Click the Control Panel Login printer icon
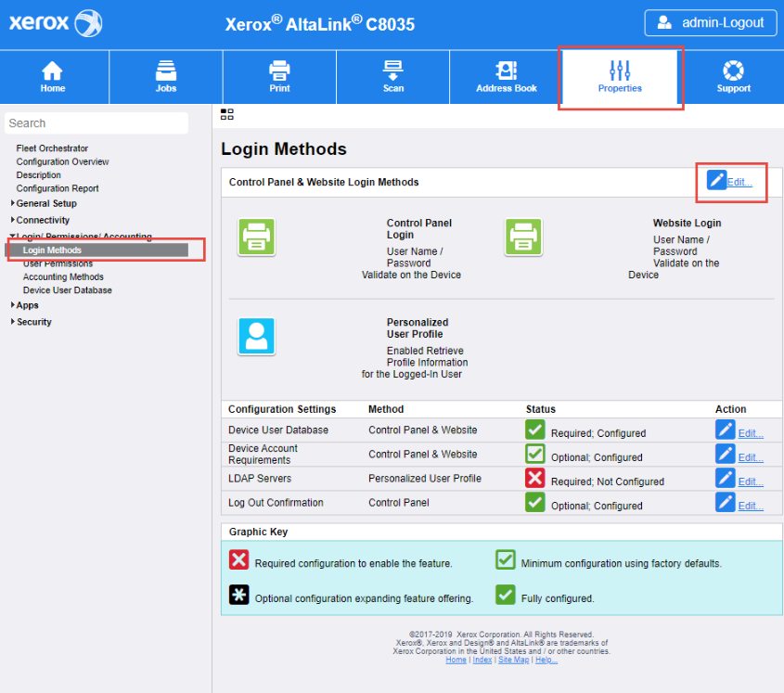The height and width of the screenshot is (693, 784). click(x=255, y=237)
